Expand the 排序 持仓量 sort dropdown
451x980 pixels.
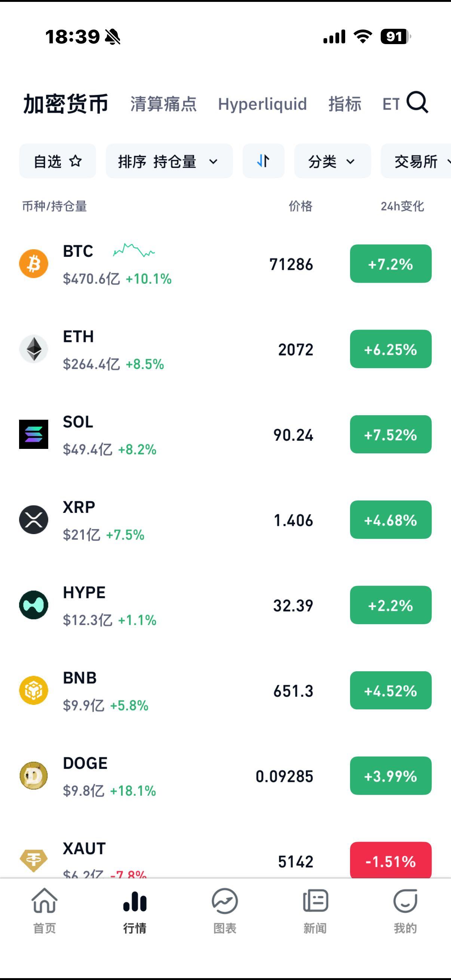click(169, 161)
